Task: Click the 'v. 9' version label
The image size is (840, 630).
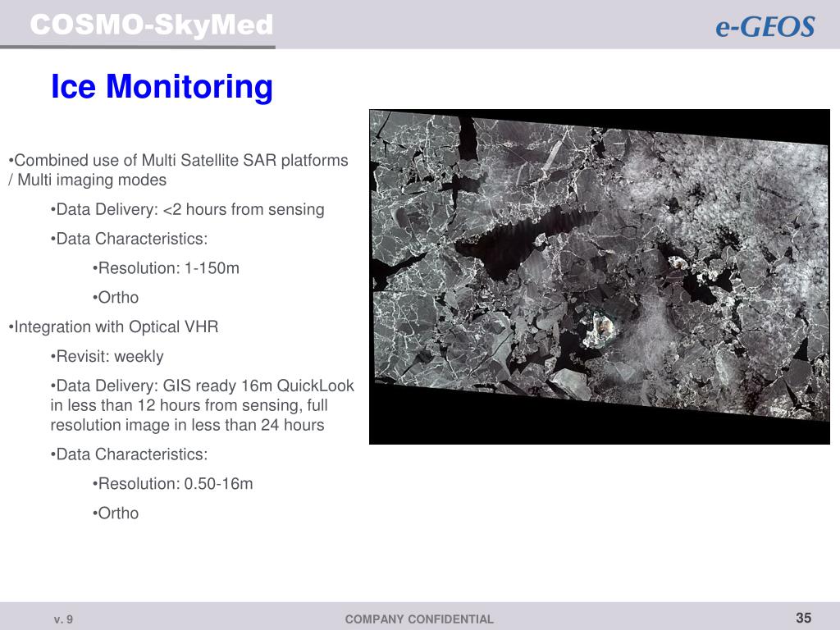Action: click(63, 620)
